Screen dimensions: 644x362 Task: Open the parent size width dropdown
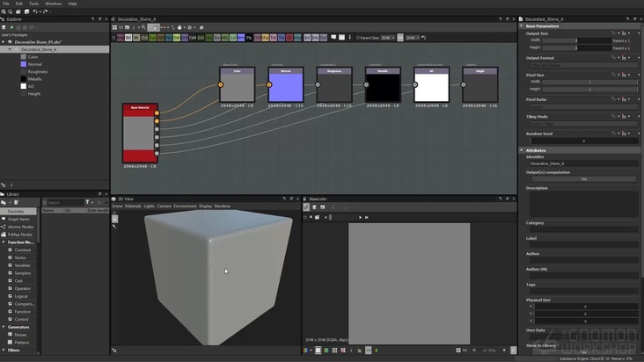coord(387,38)
